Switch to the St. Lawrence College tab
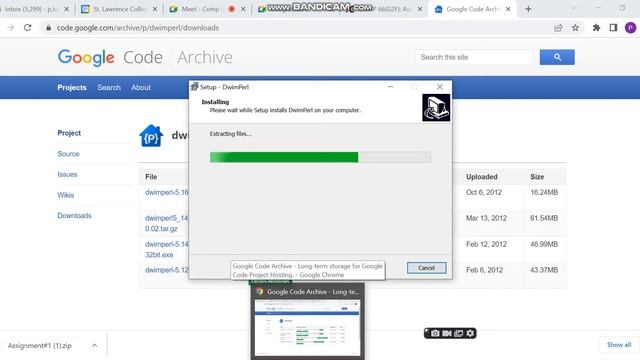This screenshot has width=640, height=360. coord(118,9)
